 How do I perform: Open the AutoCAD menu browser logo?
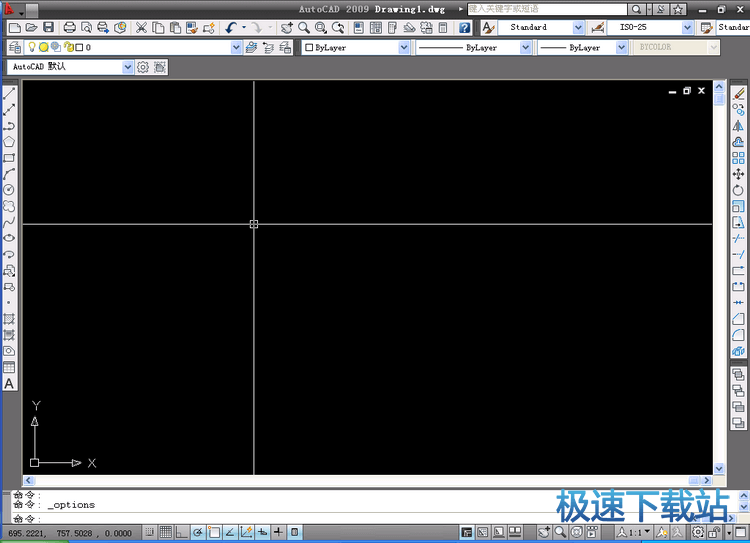coord(9,9)
